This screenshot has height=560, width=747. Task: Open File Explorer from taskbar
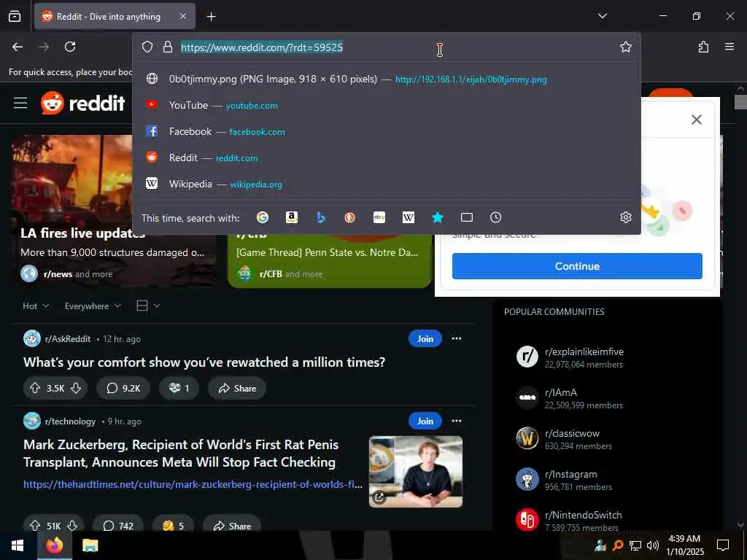[x=90, y=545]
